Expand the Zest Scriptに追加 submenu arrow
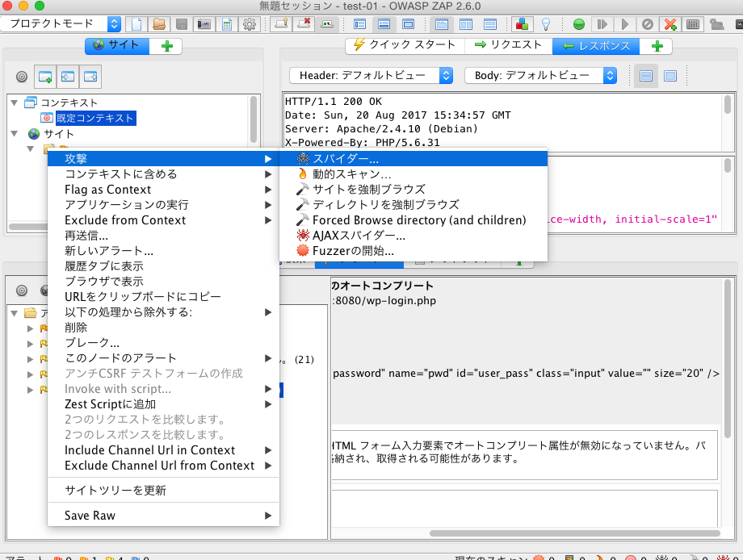Screen dimensions: 743x560 point(268,404)
